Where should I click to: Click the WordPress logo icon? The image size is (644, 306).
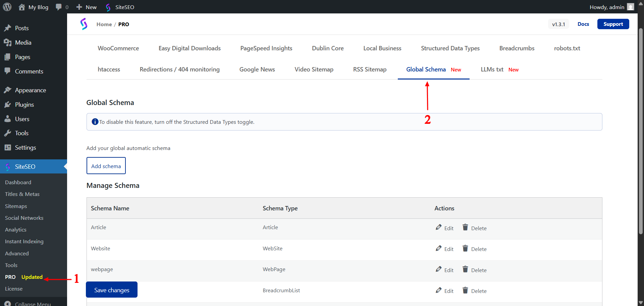7,7
